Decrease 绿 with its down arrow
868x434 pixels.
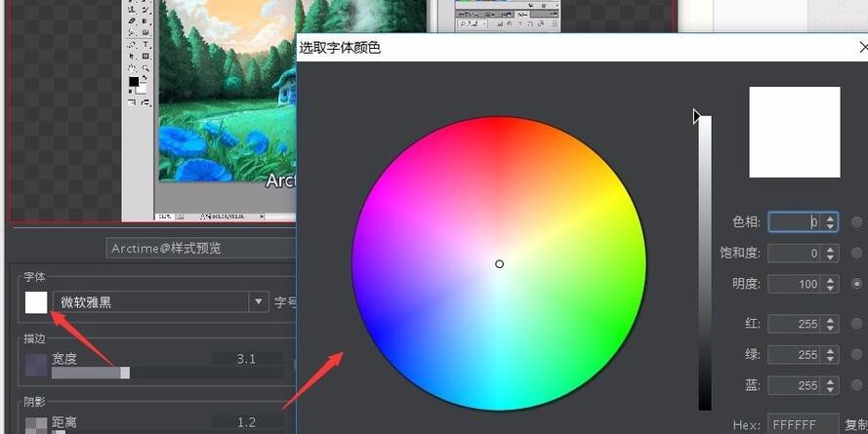point(830,359)
